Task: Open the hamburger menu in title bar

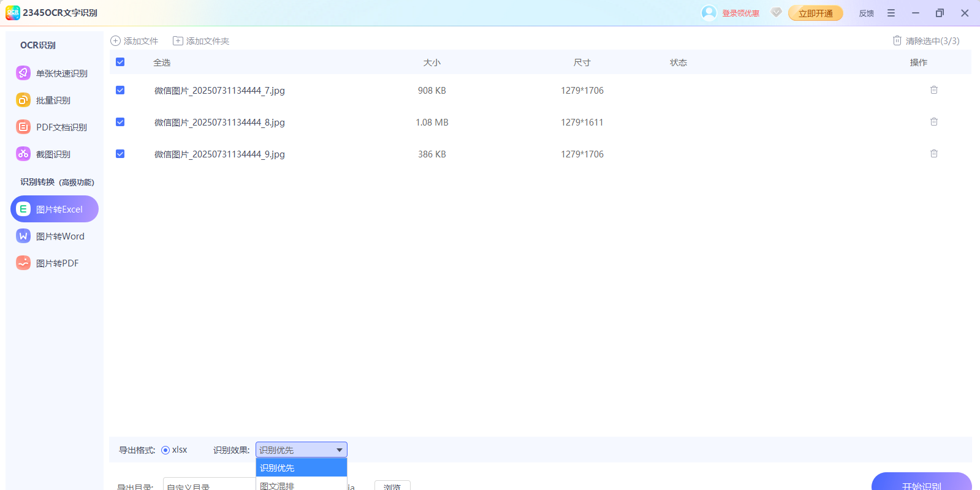Action: pos(891,13)
